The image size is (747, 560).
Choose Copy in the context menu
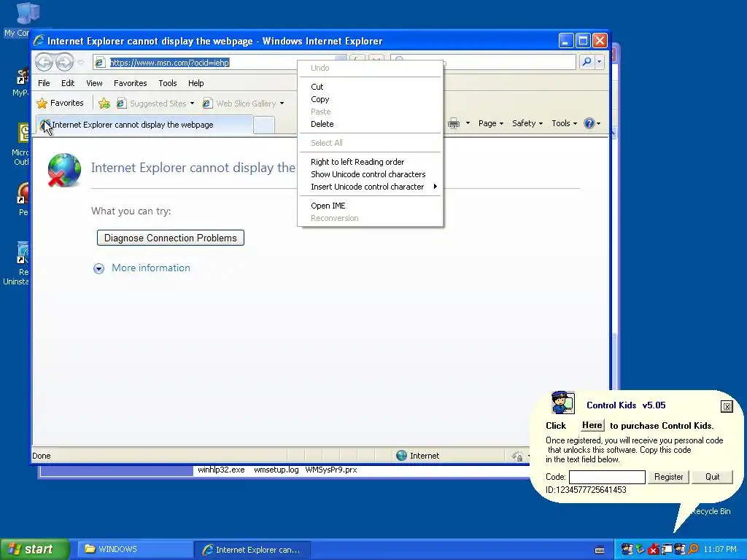click(370, 99)
